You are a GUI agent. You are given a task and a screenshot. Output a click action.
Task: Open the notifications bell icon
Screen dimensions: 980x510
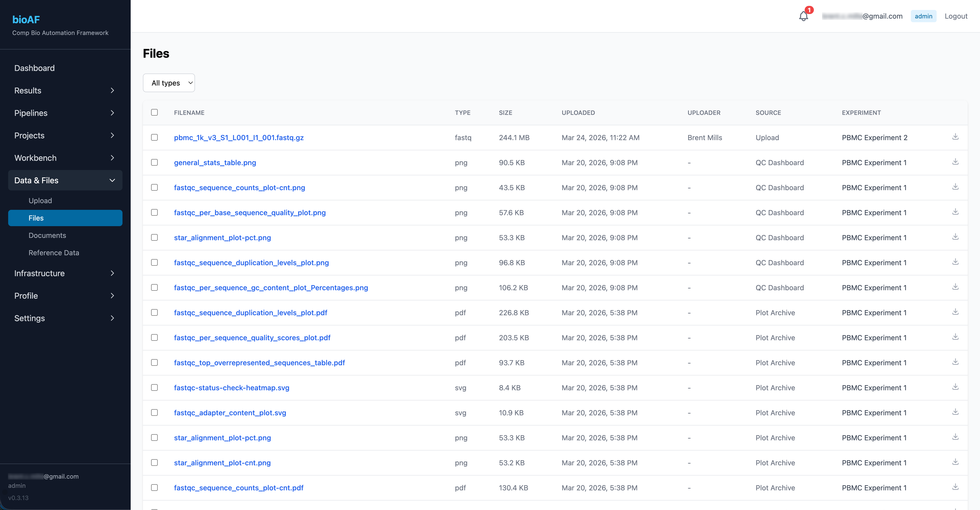pos(803,16)
